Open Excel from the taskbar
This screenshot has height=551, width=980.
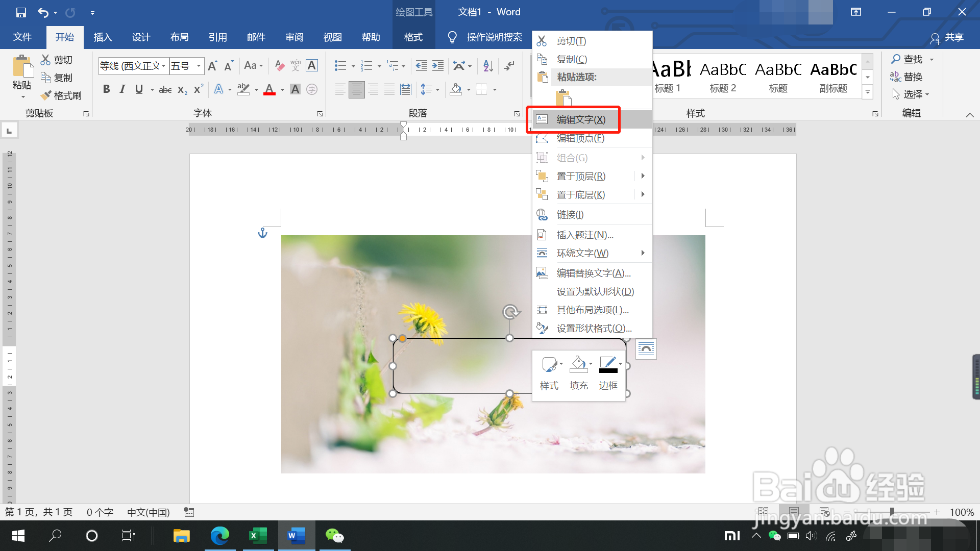pos(258,536)
